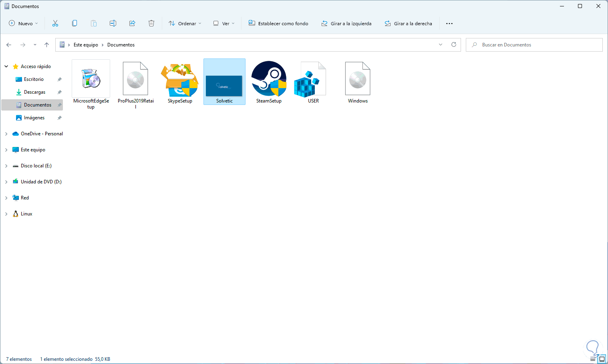Click the Cut scissors icon

55,23
